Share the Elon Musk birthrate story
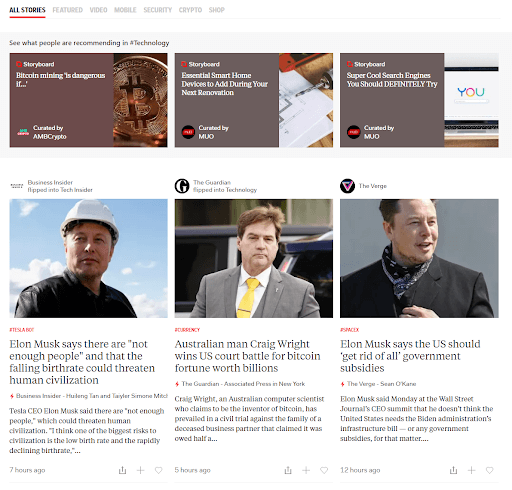The image size is (512, 490). pos(122,470)
